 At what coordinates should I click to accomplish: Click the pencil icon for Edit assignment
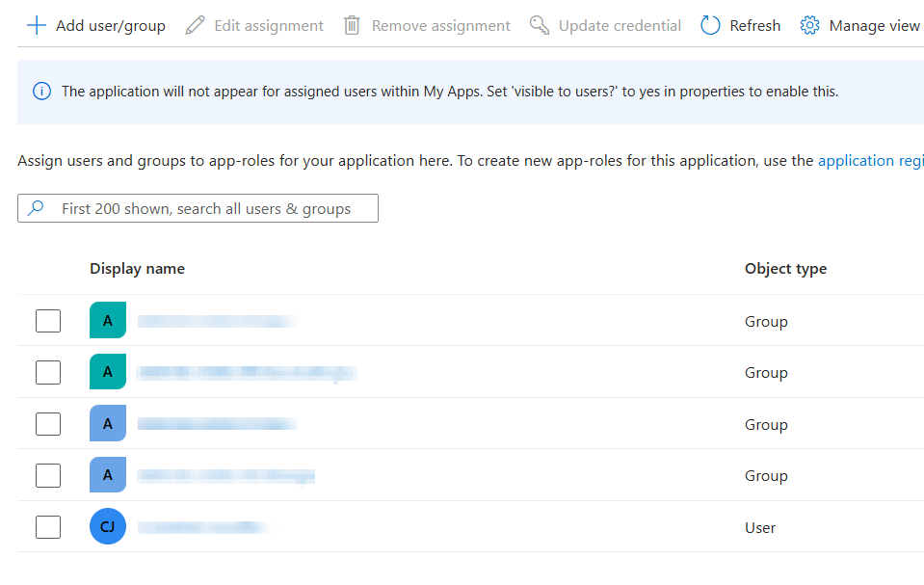click(195, 25)
